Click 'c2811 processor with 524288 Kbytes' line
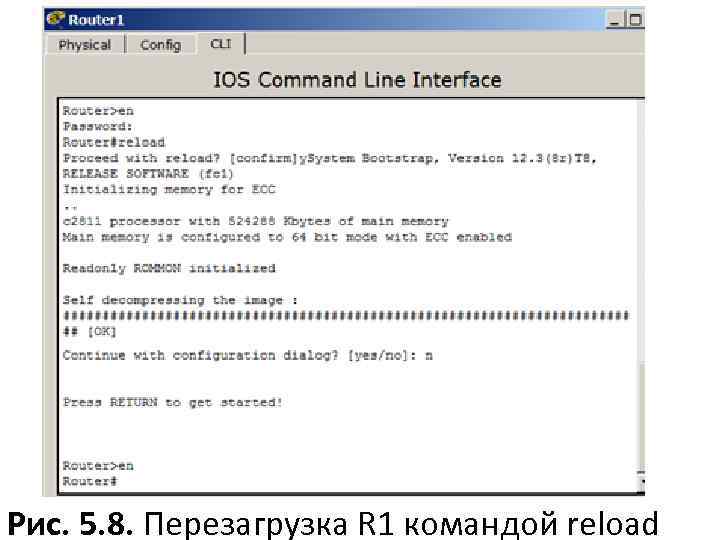 (x=255, y=221)
